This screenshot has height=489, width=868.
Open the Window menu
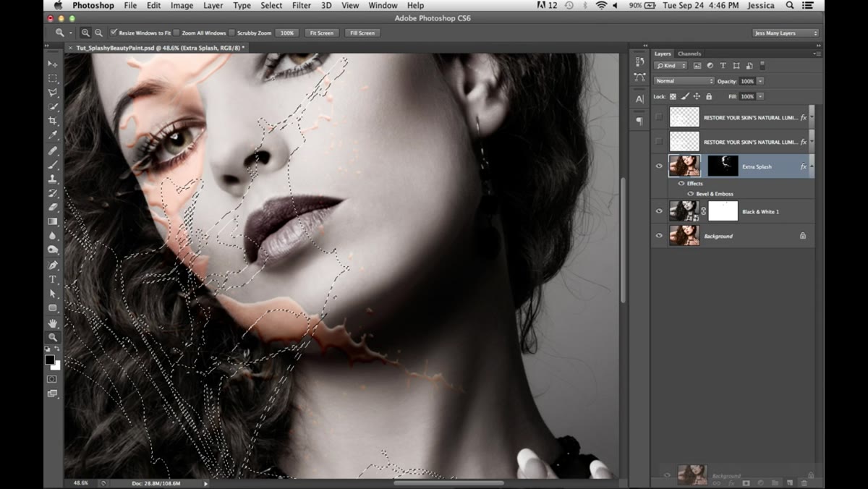click(x=383, y=5)
